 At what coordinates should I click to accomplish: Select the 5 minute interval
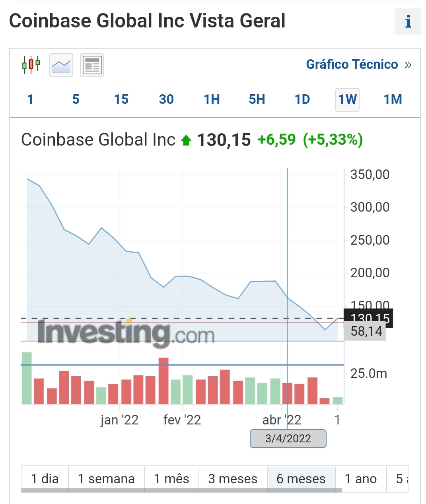(x=76, y=99)
